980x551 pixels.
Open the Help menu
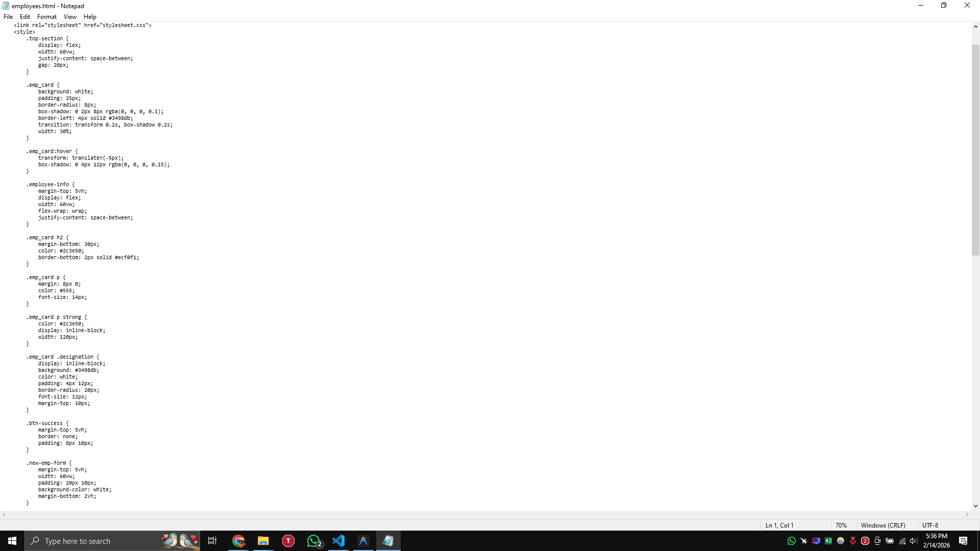(x=89, y=17)
